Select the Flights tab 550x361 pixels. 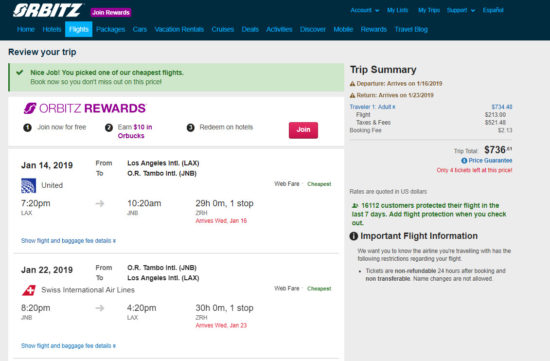coord(79,29)
